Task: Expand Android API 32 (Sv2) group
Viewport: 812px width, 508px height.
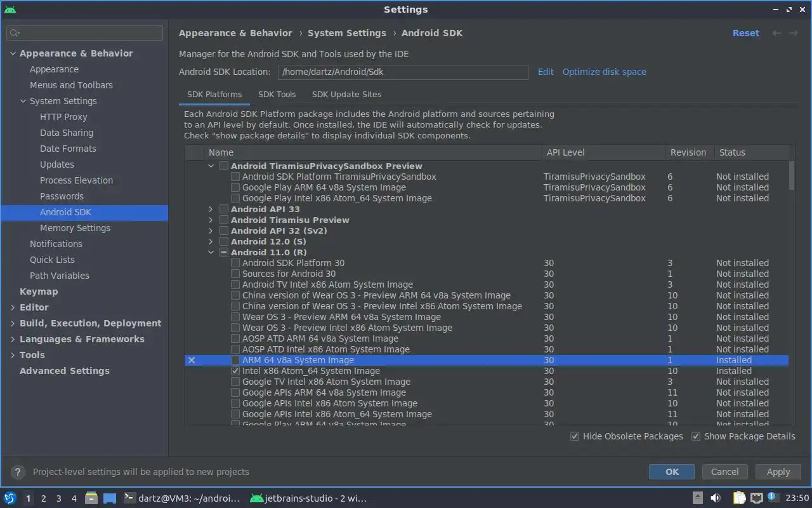Action: tap(211, 231)
